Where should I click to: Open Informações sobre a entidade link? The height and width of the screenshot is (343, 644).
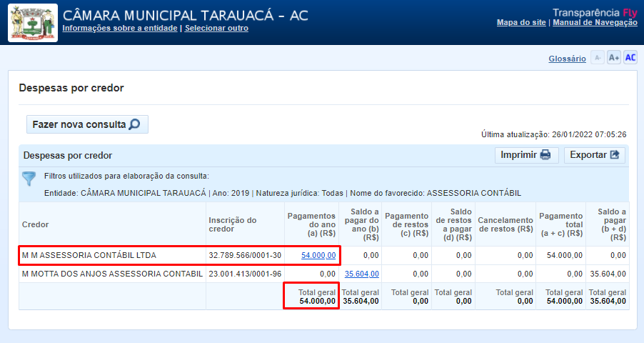click(120, 28)
